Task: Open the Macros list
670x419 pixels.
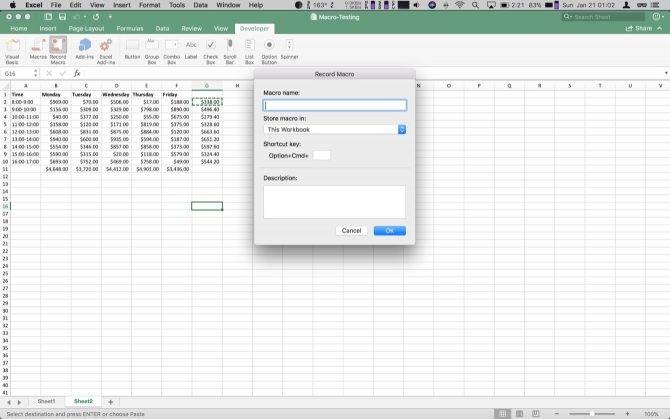Action: coord(38,49)
